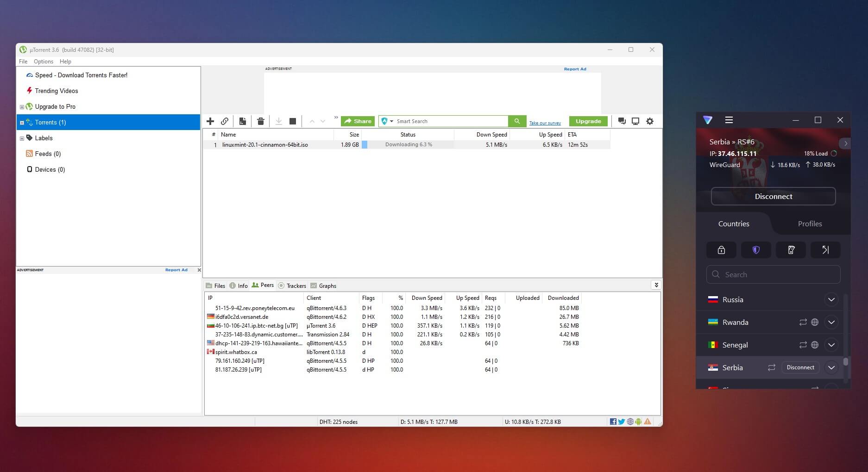Expand the Upgrade to Pro tree node
Viewport: 868px width, 472px height.
pyautogui.click(x=22, y=107)
